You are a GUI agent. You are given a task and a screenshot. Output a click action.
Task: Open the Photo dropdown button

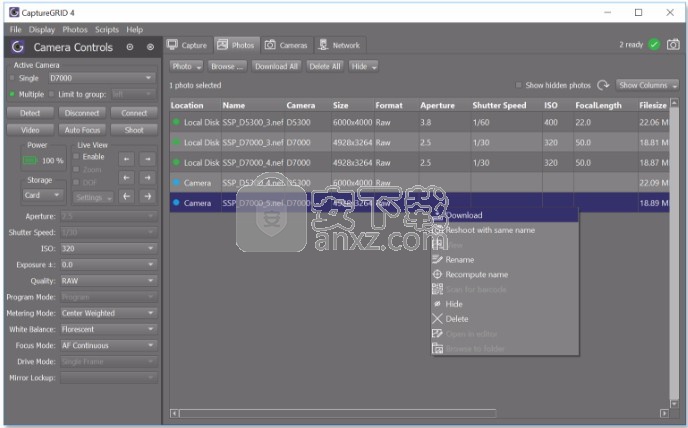coord(186,66)
